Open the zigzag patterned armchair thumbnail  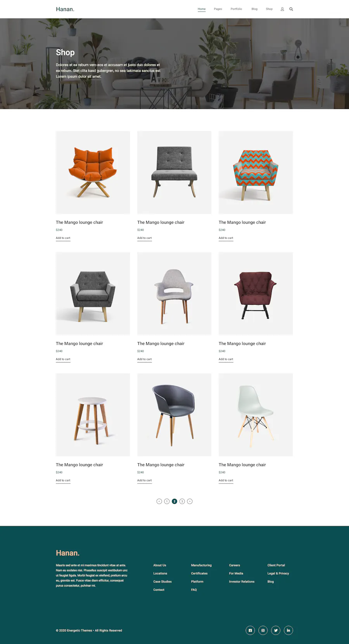256,173
